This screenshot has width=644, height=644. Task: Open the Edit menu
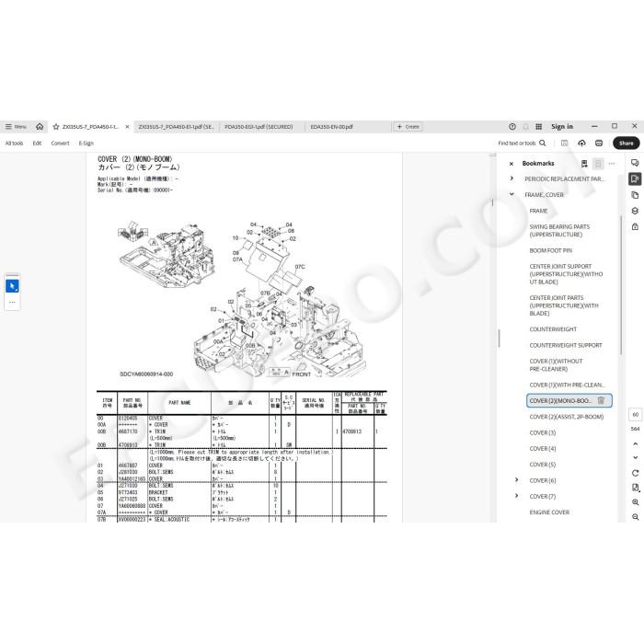click(x=37, y=143)
